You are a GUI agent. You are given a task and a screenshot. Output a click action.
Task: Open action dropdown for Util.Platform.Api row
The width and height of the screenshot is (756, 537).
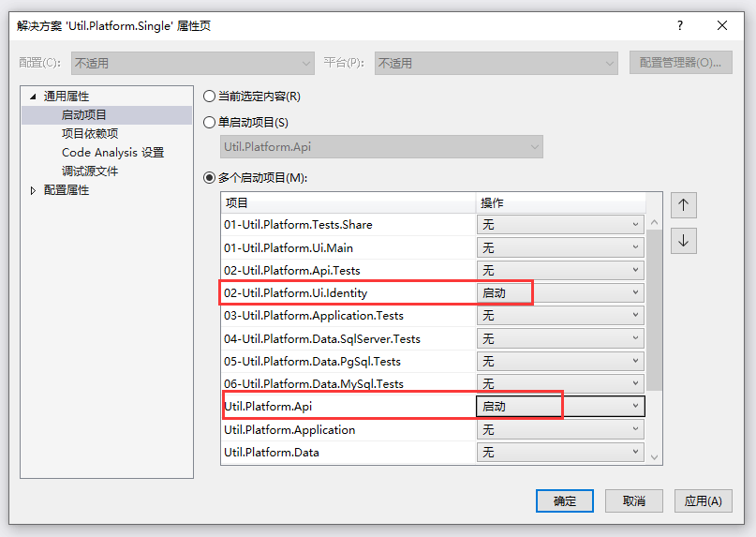pos(560,406)
